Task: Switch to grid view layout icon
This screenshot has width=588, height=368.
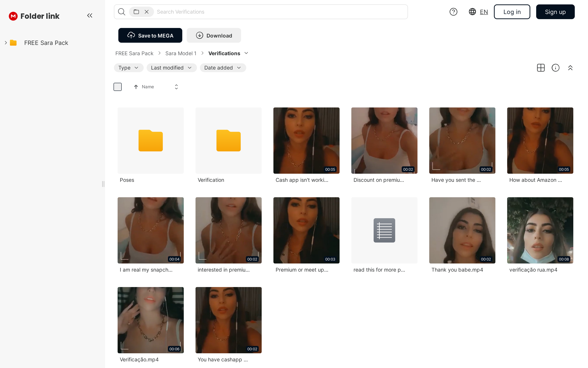Action: click(541, 68)
